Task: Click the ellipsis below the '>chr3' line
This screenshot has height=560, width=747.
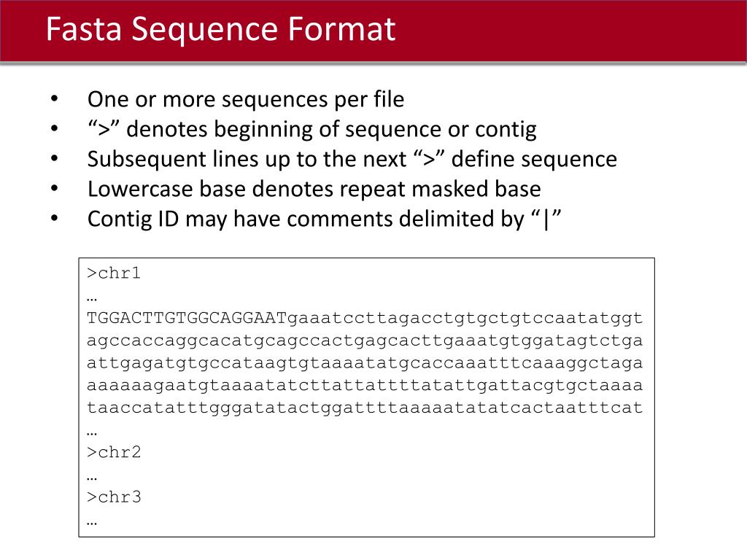Action: coord(92,524)
